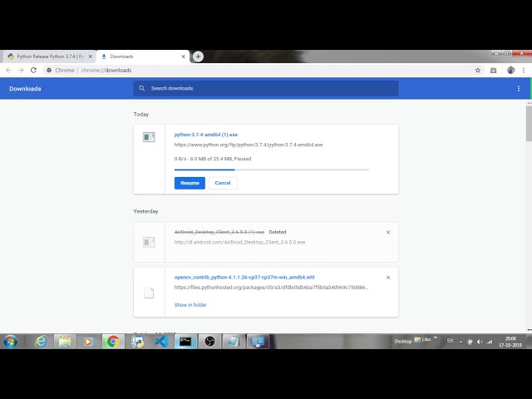The width and height of the screenshot is (532, 399).
Task: Click the Search downloads field
Action: (266, 89)
